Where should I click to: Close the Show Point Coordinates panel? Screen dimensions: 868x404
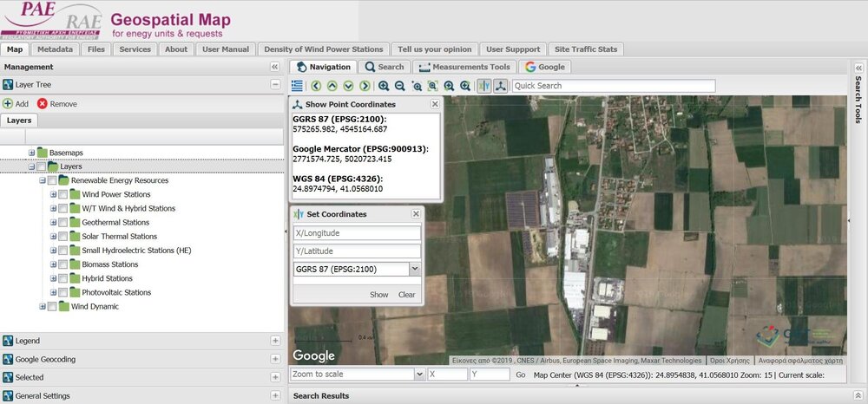click(435, 104)
